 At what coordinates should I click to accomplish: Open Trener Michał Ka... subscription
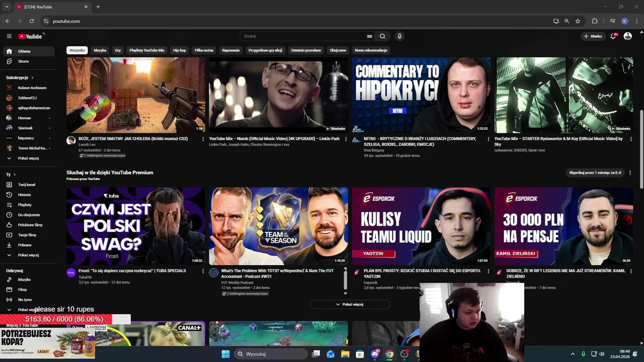(28, 148)
